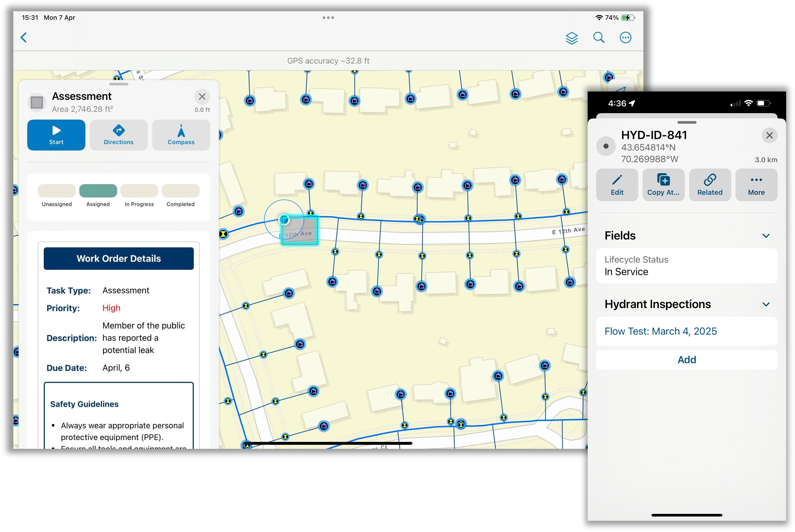Add a new hydrant inspection
Image resolution: width=795 pixels, height=532 pixels.
tap(686, 360)
